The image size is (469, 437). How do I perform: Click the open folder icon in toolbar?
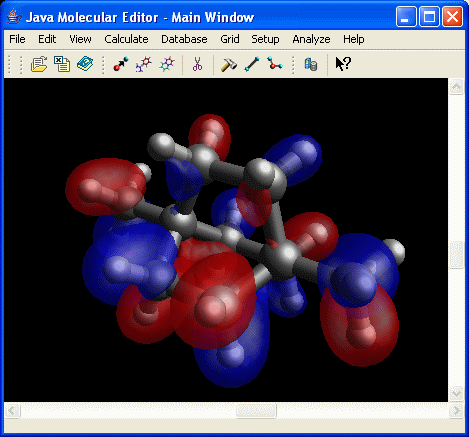[39, 64]
